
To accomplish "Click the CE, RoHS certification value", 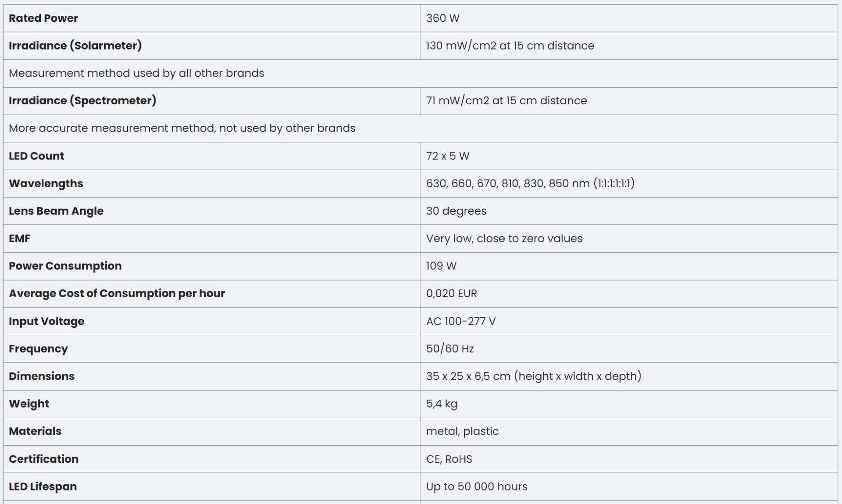I will 449,459.
